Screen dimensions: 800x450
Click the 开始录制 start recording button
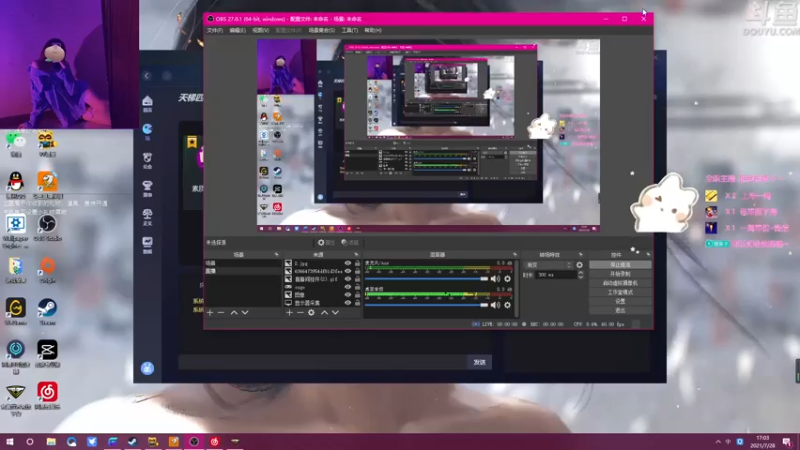tap(620, 274)
